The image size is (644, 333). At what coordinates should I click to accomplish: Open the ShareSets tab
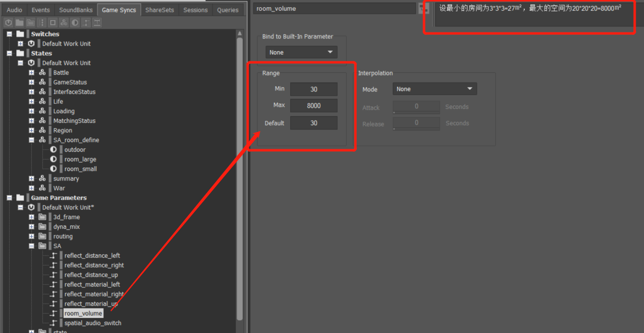click(159, 10)
